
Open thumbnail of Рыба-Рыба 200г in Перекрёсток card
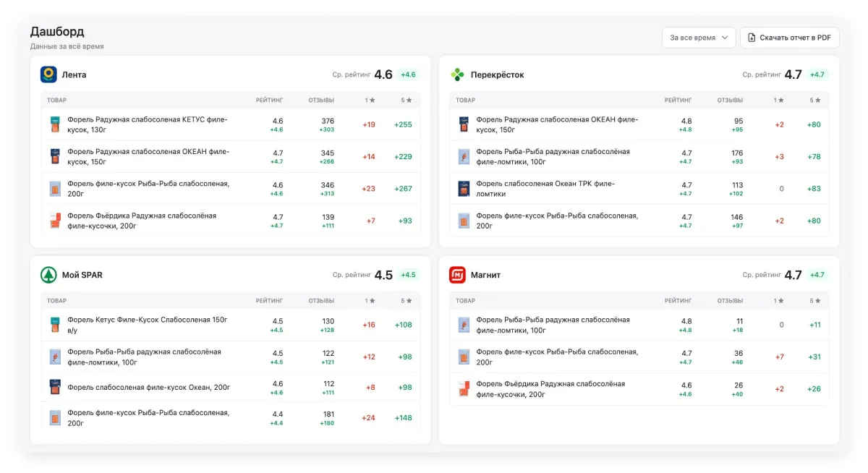(464, 221)
